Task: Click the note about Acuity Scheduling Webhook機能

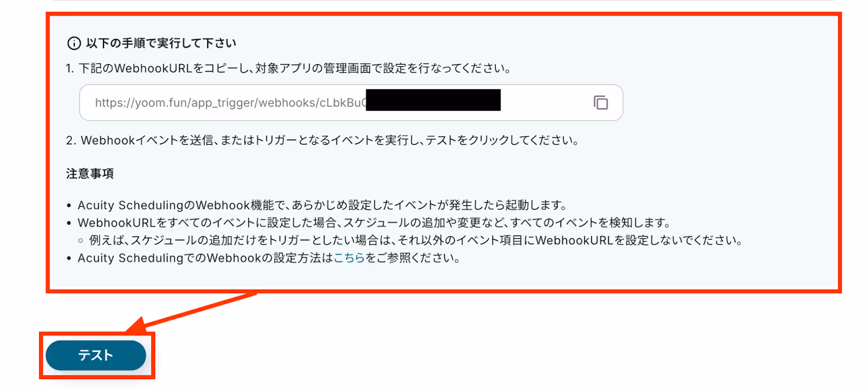Action: (x=322, y=205)
